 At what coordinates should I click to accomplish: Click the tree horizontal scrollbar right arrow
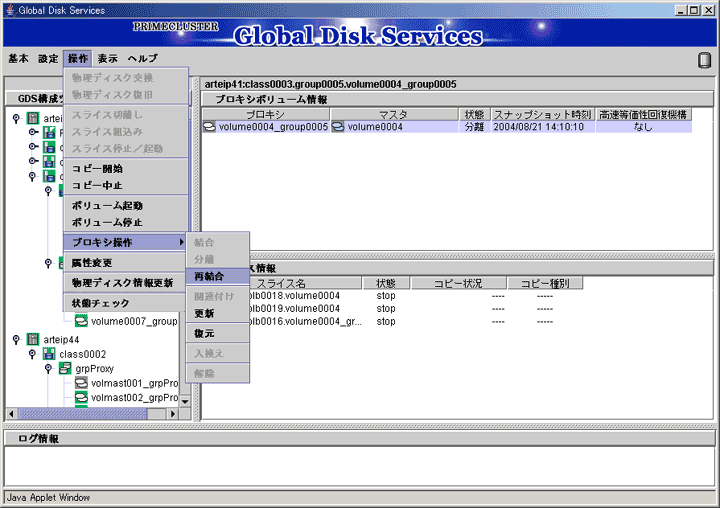click(173, 414)
